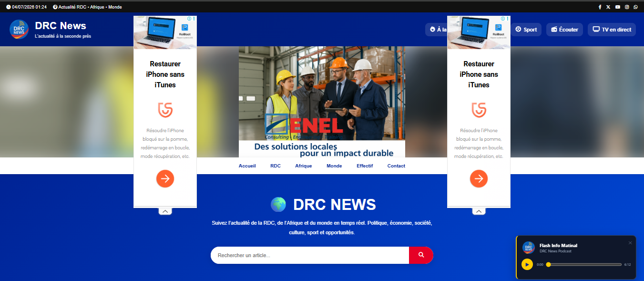Click the flame 'À la' header button
This screenshot has width=644, height=281.
436,30
